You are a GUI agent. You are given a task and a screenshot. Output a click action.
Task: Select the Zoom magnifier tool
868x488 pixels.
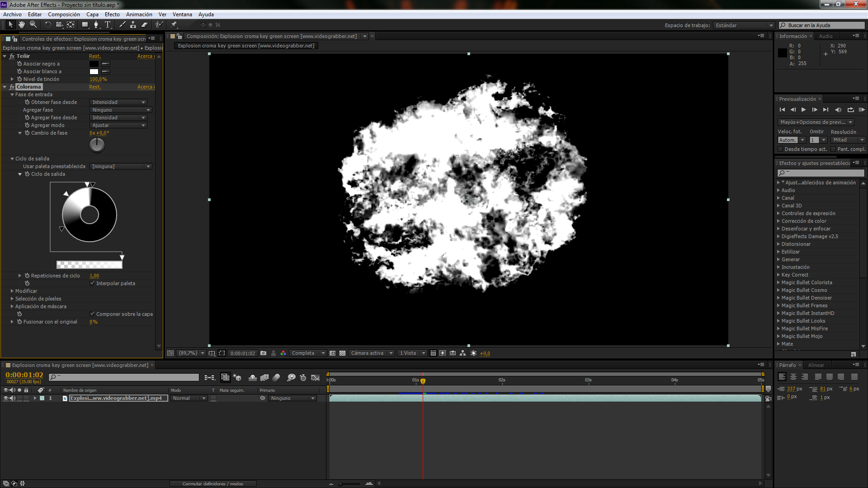point(33,25)
